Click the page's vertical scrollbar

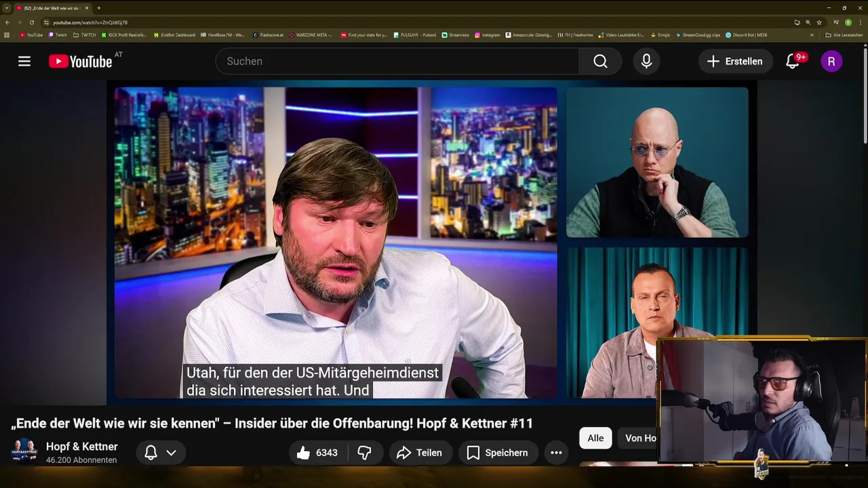click(x=865, y=95)
